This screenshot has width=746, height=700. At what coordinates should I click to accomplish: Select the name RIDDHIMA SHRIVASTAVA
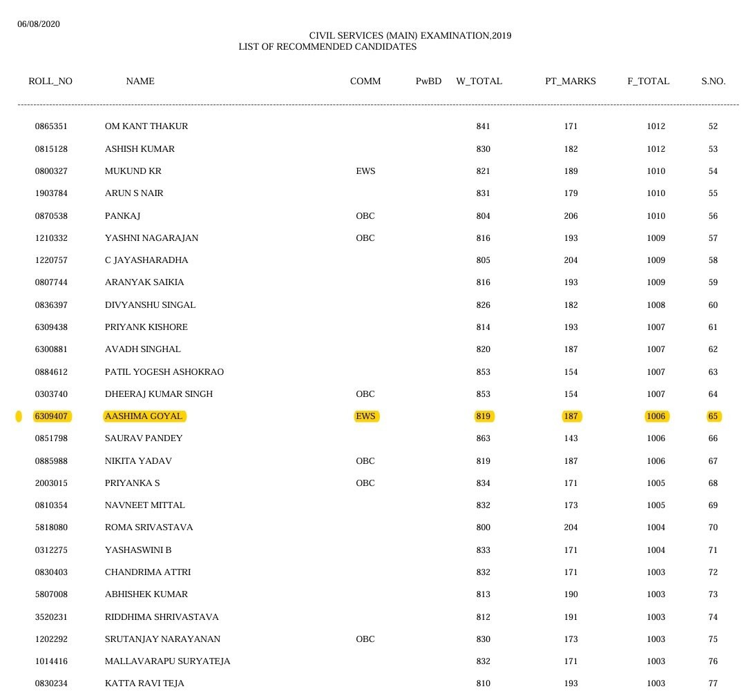click(x=162, y=616)
